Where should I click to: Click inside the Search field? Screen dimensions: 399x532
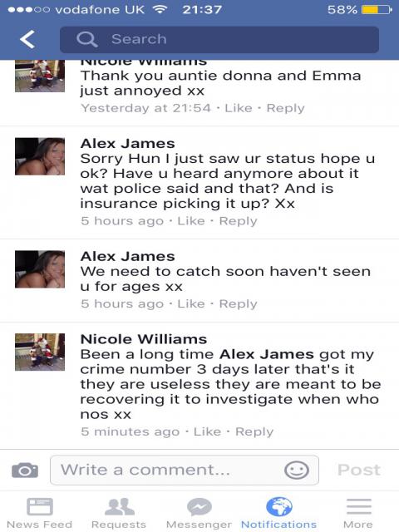tap(219, 39)
